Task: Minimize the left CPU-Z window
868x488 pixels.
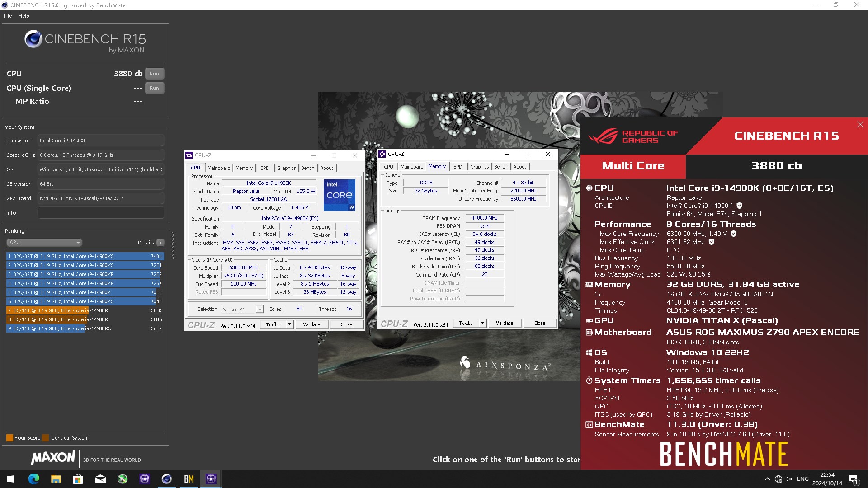Action: tap(314, 155)
